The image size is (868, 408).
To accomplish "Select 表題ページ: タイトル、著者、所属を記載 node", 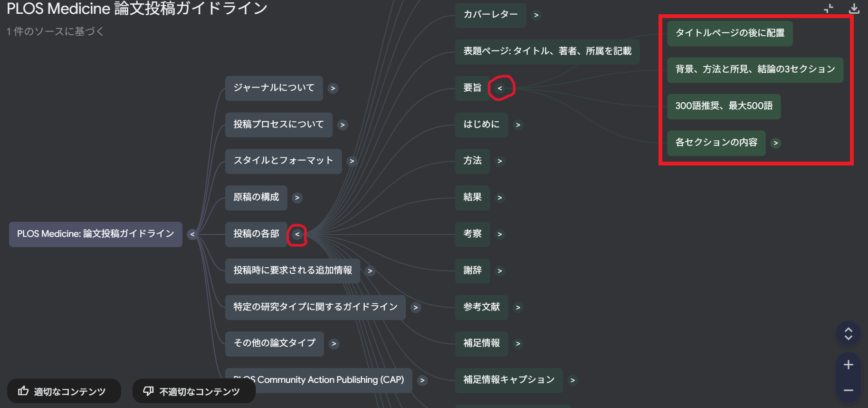I will 547,51.
